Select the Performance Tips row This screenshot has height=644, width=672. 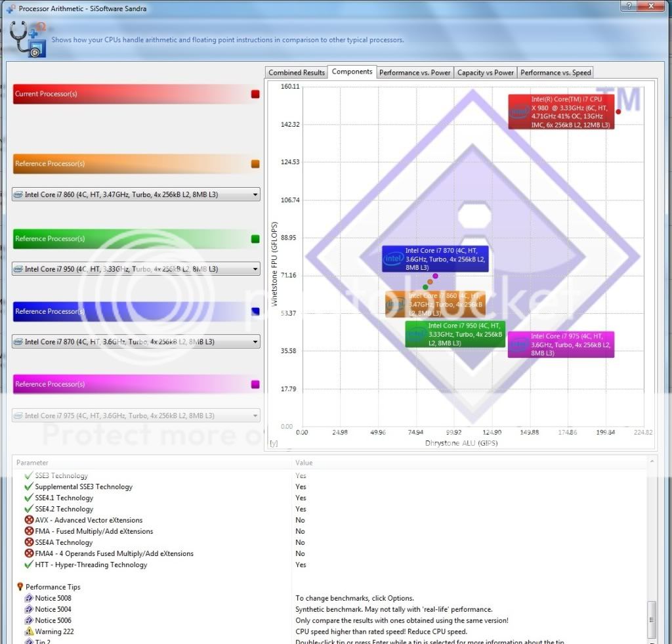tap(330, 587)
